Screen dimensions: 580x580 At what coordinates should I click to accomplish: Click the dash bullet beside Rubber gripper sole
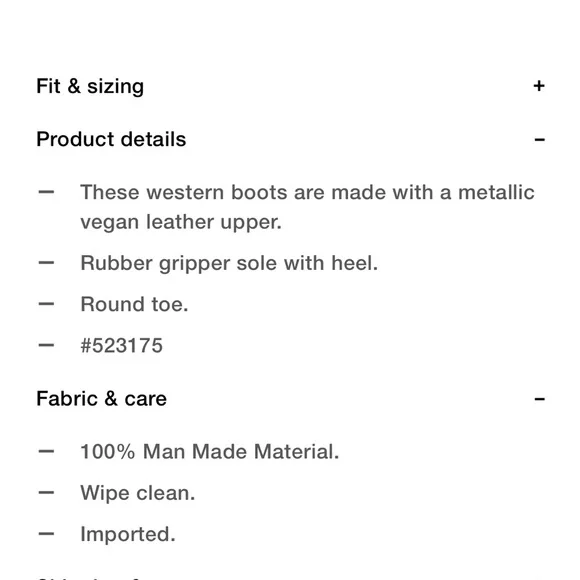point(46,263)
